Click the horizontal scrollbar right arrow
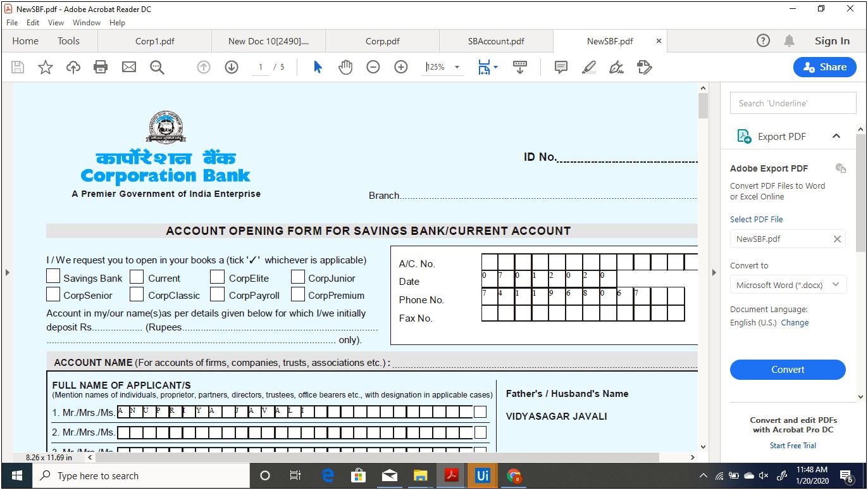The image size is (868, 490). (693, 457)
